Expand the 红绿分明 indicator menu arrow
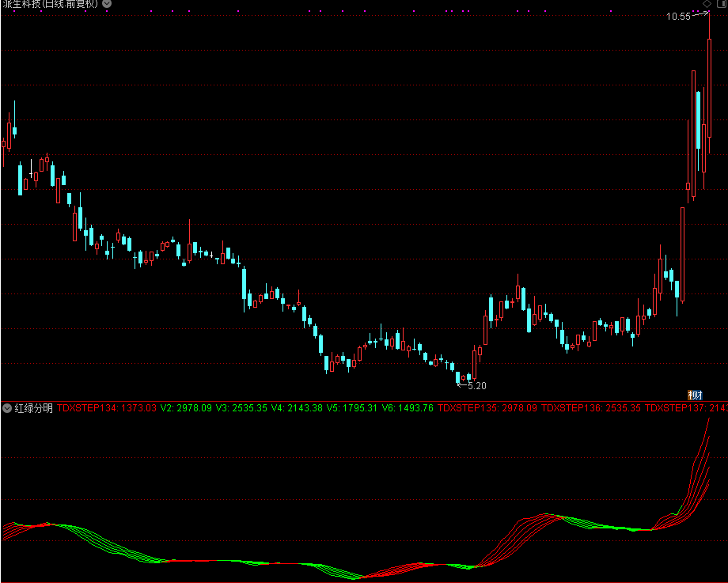This screenshot has width=728, height=583. coord(7,408)
